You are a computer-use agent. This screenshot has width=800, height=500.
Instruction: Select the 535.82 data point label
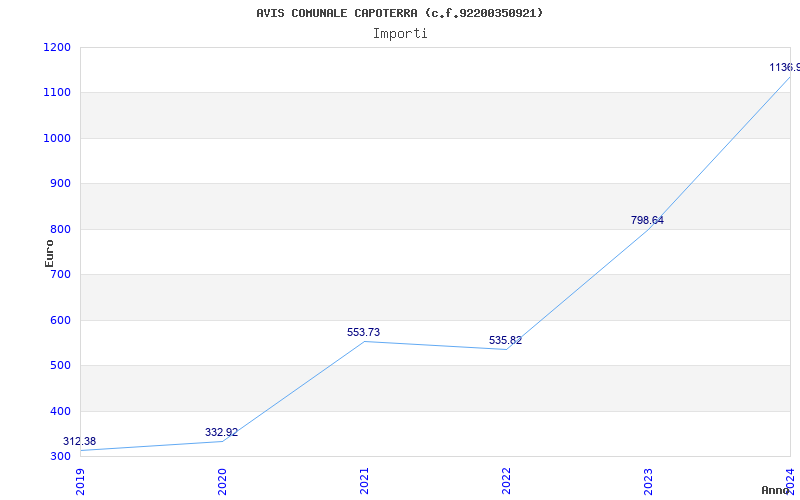click(x=505, y=340)
